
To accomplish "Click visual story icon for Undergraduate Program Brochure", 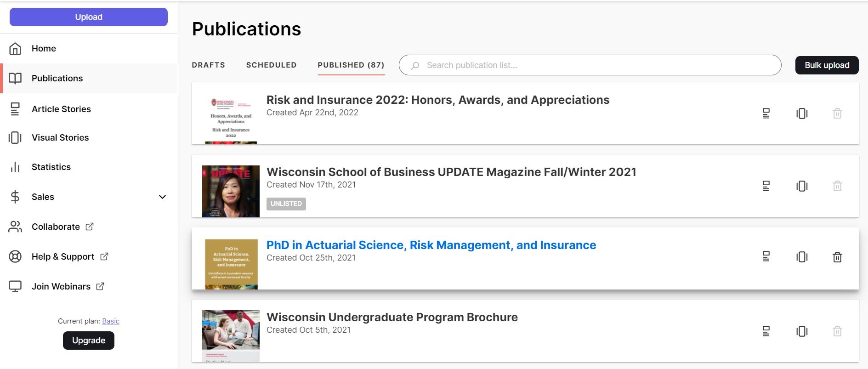I will click(x=802, y=331).
